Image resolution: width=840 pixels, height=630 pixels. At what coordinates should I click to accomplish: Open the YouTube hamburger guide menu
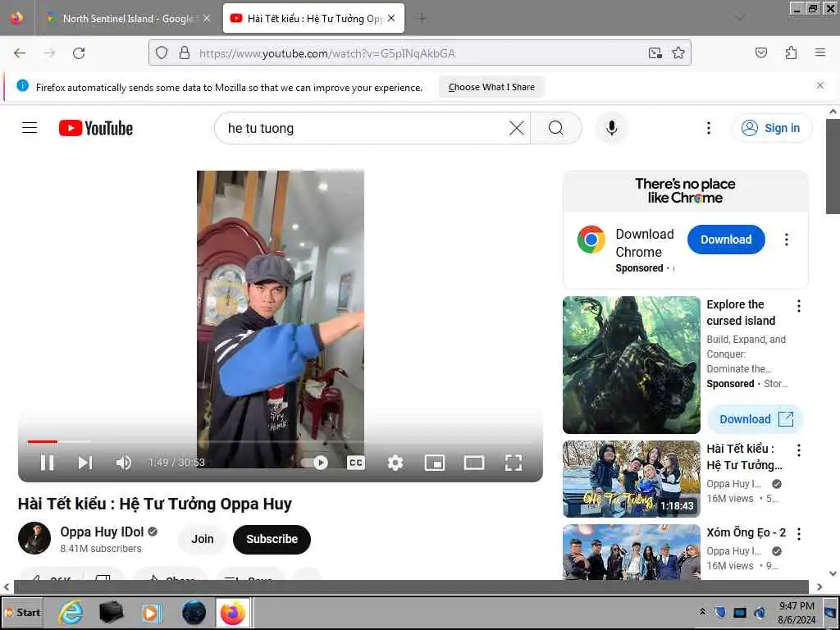30,128
